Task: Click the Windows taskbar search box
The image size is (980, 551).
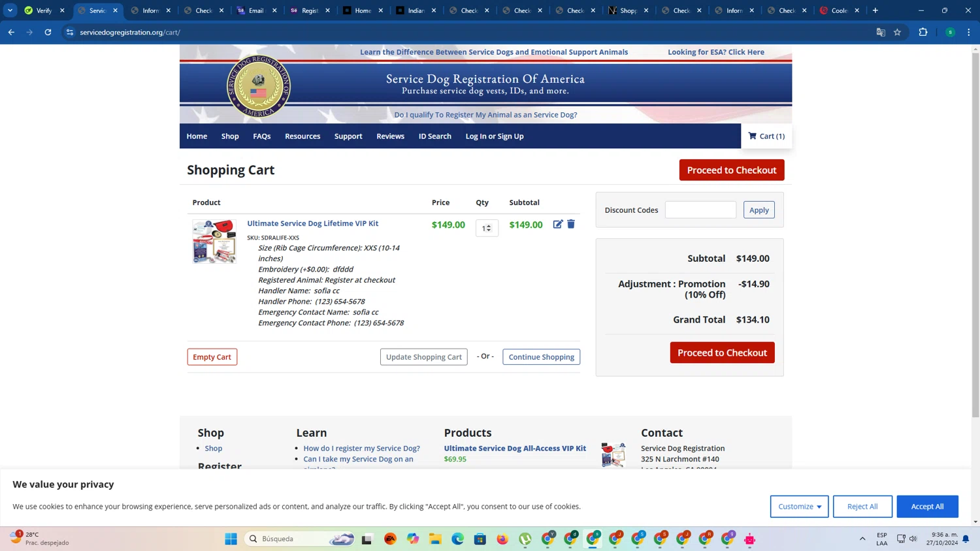Action: [x=301, y=539]
